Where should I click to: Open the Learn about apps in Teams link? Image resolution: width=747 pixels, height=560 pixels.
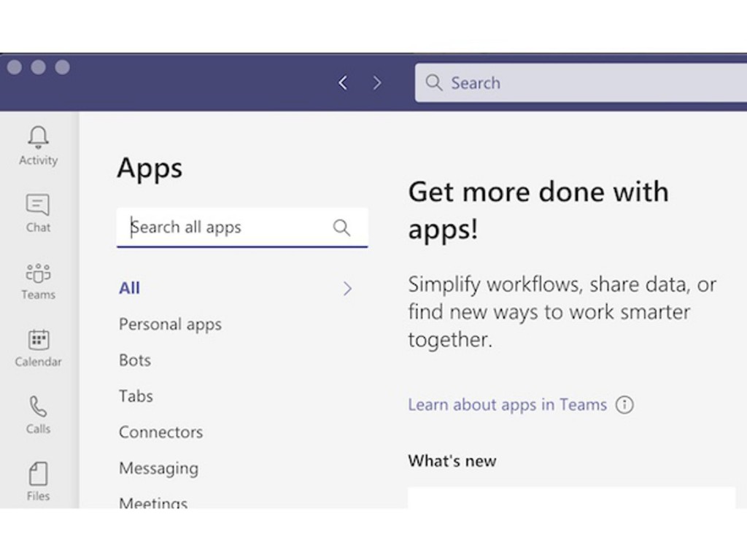(507, 404)
